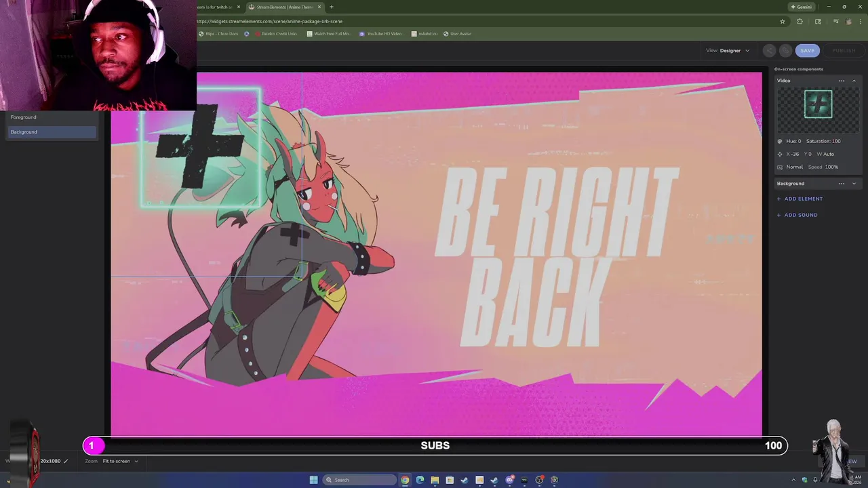Show hidden system tray icons
The height and width of the screenshot is (488, 868).
(793, 480)
